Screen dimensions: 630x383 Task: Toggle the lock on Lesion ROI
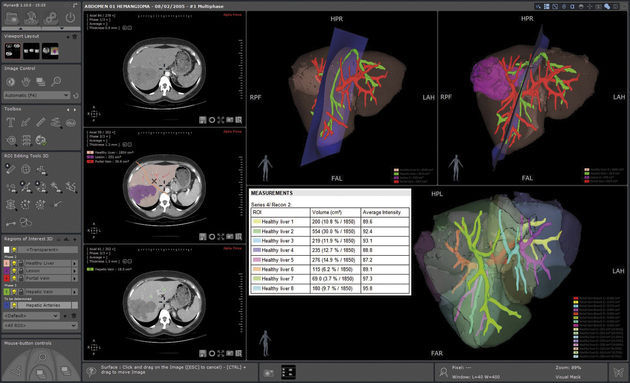coord(21,271)
